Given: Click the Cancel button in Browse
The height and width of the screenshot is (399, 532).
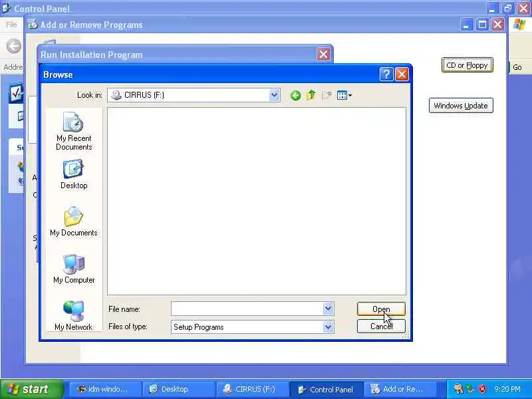Looking at the screenshot, I should (381, 327).
